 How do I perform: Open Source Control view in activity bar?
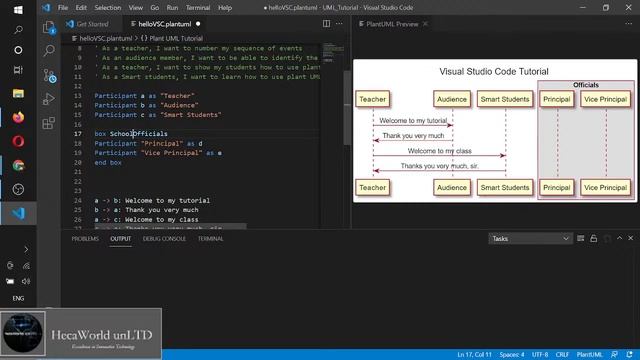(x=49, y=76)
